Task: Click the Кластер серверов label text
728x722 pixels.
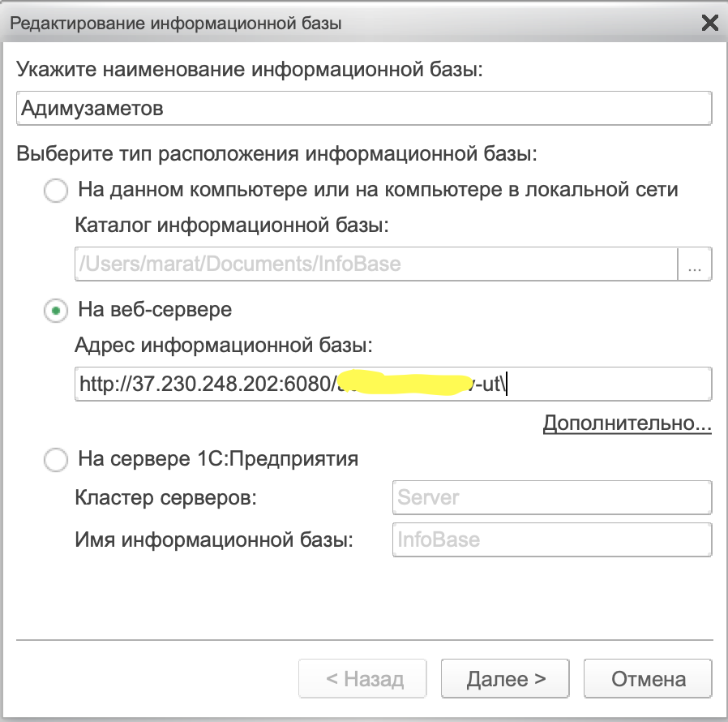Action: click(165, 498)
